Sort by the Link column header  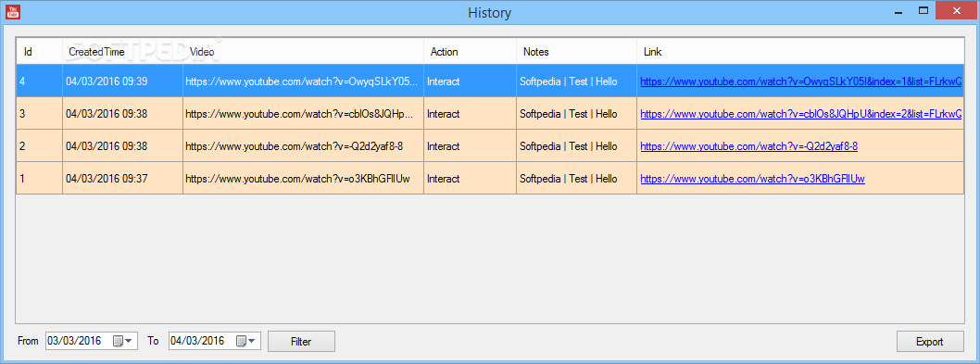[x=800, y=52]
